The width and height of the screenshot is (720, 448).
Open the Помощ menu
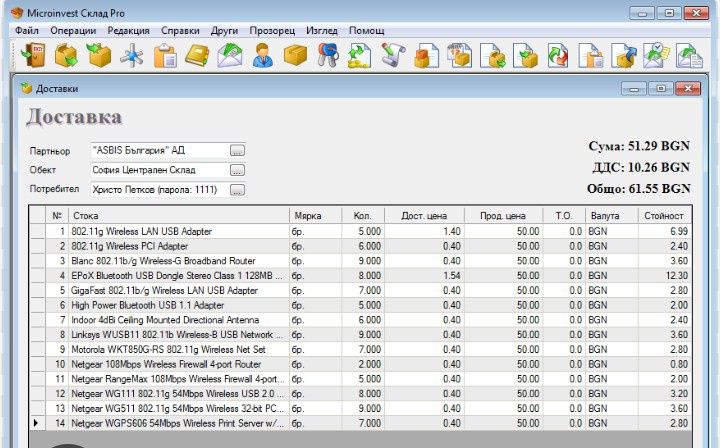(x=366, y=31)
